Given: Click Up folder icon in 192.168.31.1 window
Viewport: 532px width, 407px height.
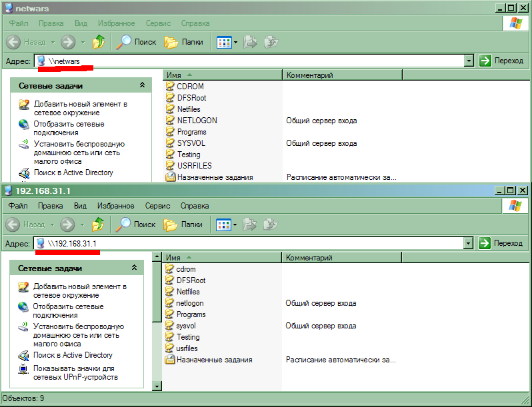Looking at the screenshot, I should [98, 224].
